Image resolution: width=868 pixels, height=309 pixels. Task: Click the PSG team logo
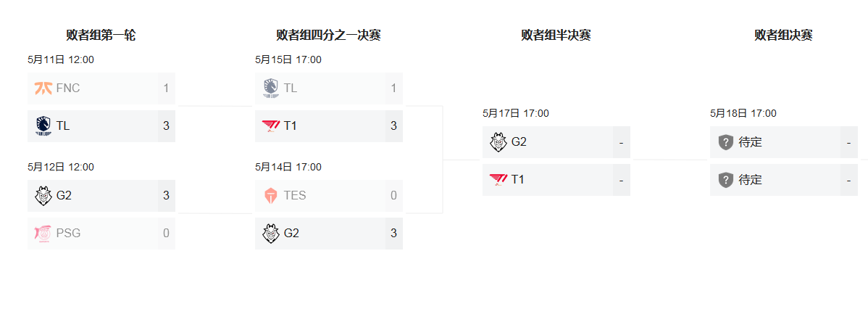pos(43,234)
